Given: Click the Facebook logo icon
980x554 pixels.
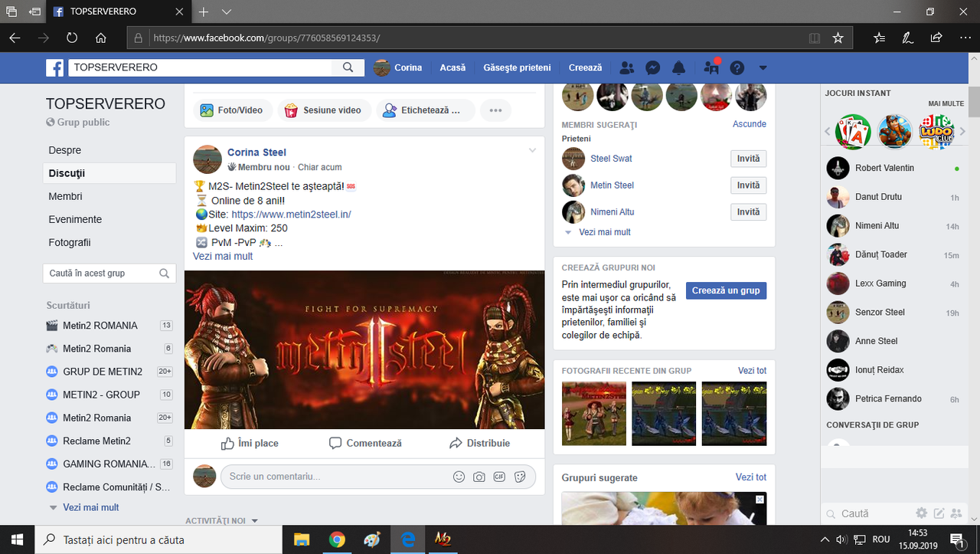Looking at the screenshot, I should click(x=55, y=67).
